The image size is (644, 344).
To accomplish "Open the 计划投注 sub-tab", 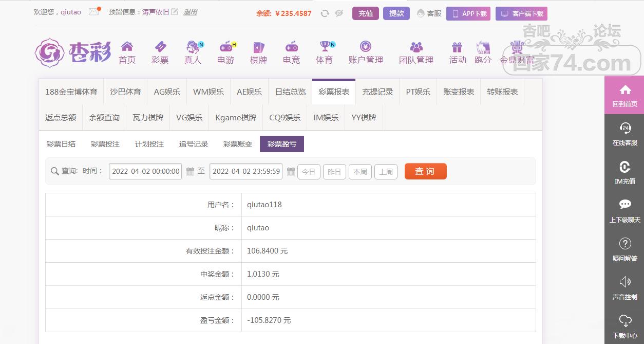I will coord(149,144).
